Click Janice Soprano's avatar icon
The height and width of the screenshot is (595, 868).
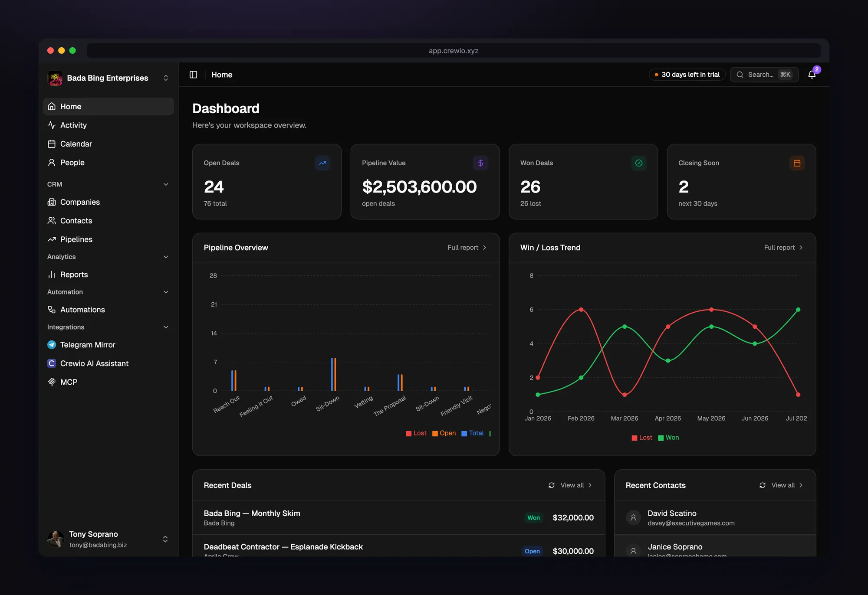[633, 551]
